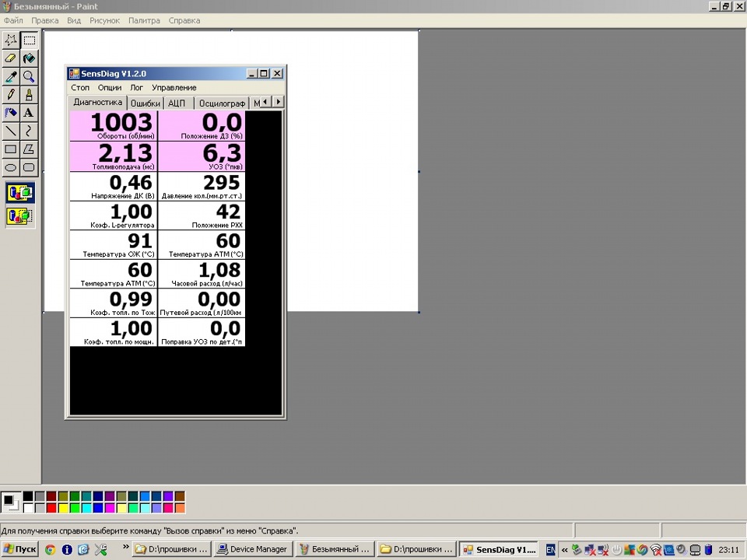The height and width of the screenshot is (560, 747).
Task: Open the Опции menu in SensDiag
Action: [x=110, y=88]
